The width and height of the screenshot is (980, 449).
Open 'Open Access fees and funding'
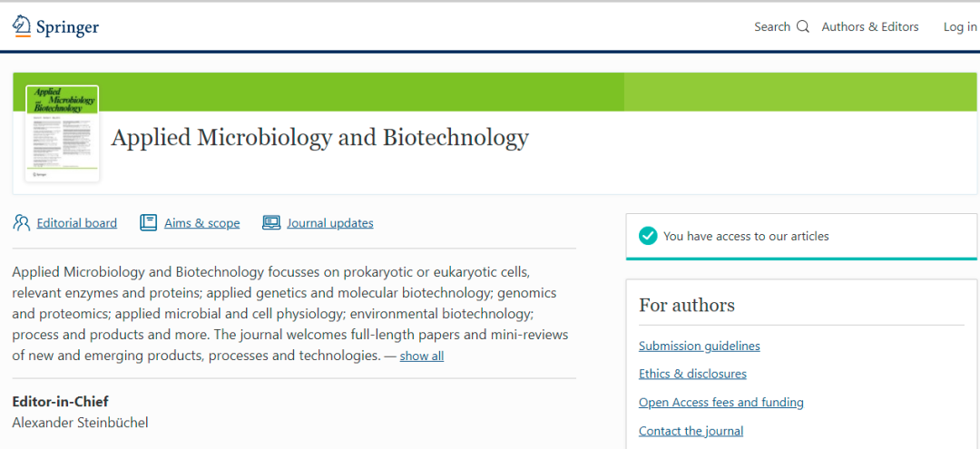coord(721,402)
